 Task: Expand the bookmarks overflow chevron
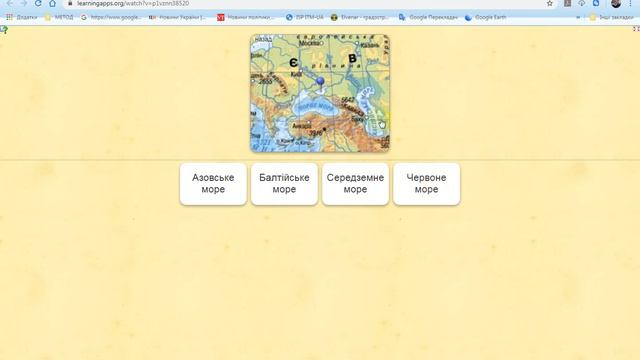(x=578, y=17)
